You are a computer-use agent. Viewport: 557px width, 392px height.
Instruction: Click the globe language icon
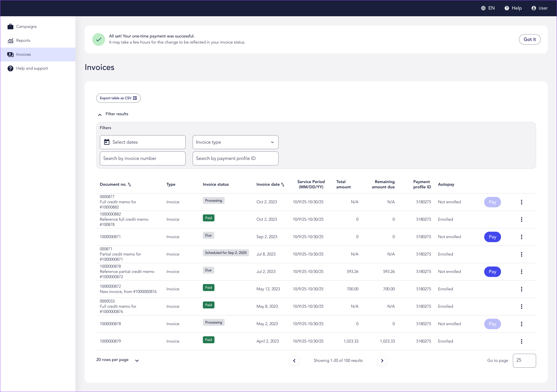pyautogui.click(x=483, y=8)
